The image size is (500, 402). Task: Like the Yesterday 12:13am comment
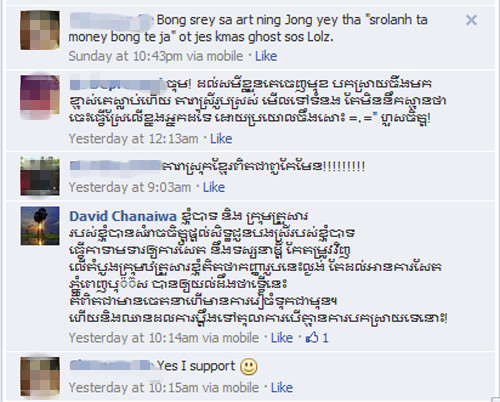(x=221, y=139)
